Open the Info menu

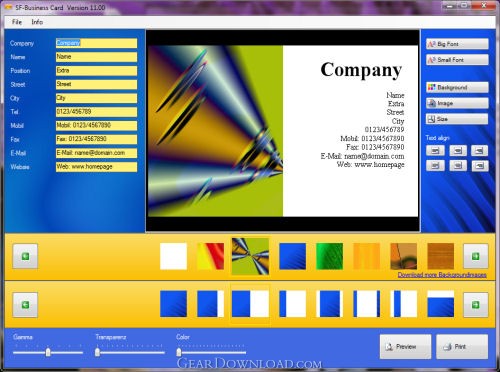pyautogui.click(x=37, y=22)
